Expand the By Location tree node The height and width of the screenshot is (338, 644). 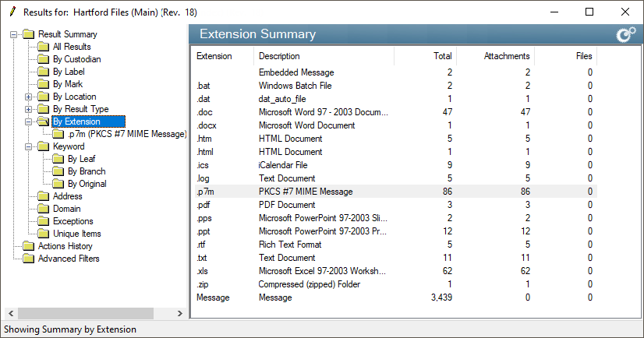point(29,97)
